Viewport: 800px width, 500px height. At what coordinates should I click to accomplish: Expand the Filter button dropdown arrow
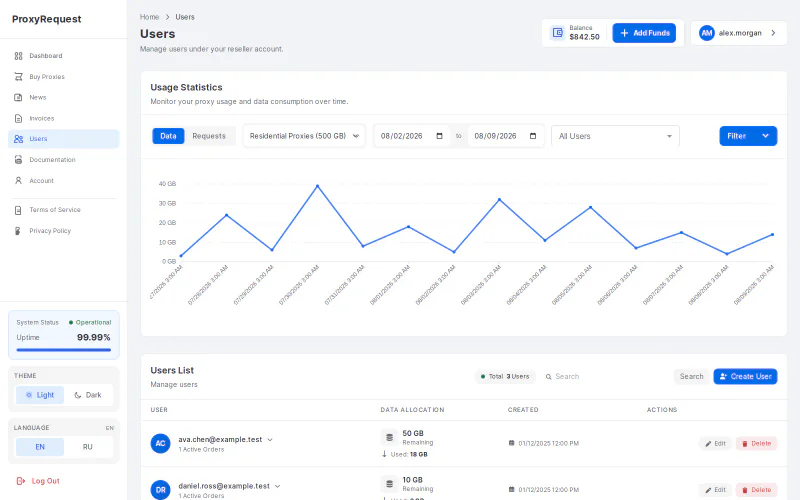click(x=765, y=136)
